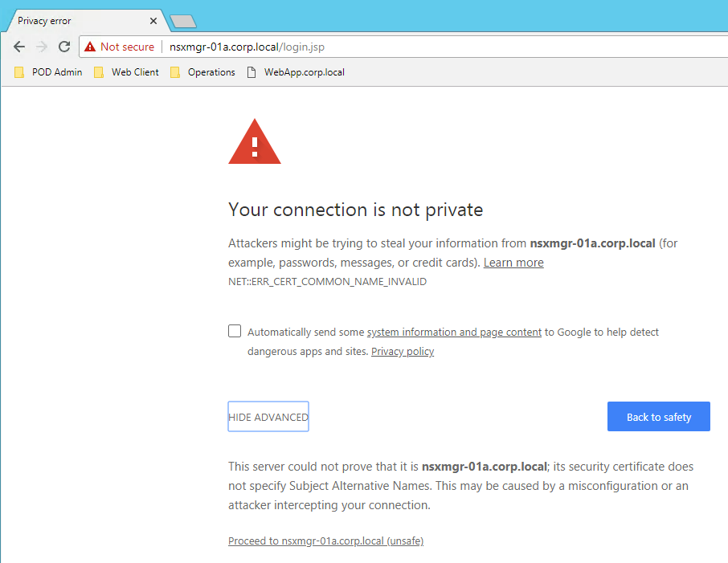This screenshot has height=563, width=728.
Task: Click the browser back arrow
Action: click(x=19, y=47)
